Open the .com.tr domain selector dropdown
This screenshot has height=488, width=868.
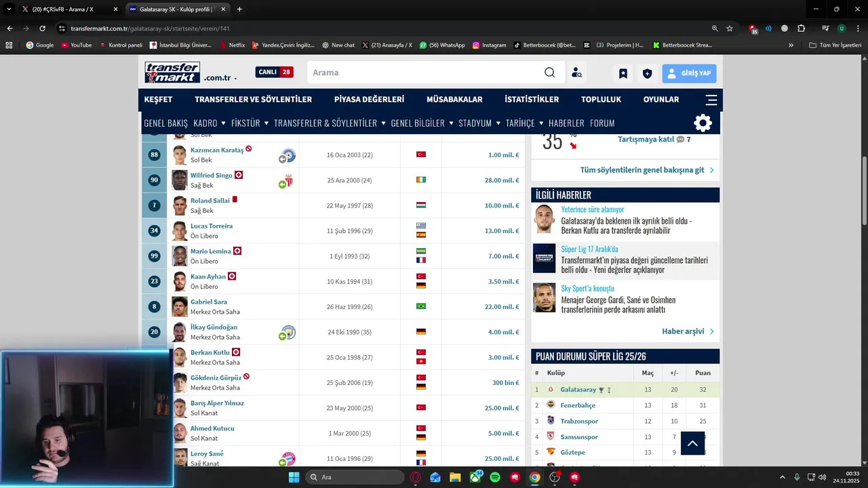tap(220, 78)
